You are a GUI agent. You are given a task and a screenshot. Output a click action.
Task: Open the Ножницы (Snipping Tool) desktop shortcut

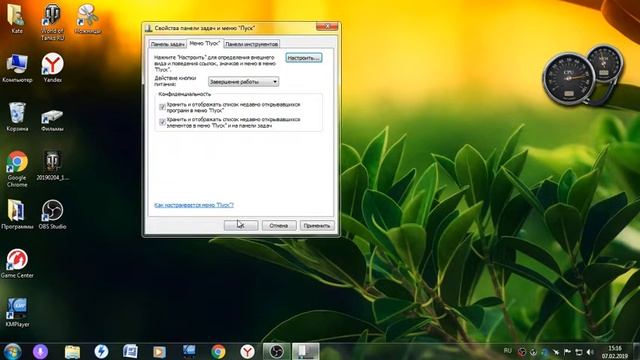[87, 19]
